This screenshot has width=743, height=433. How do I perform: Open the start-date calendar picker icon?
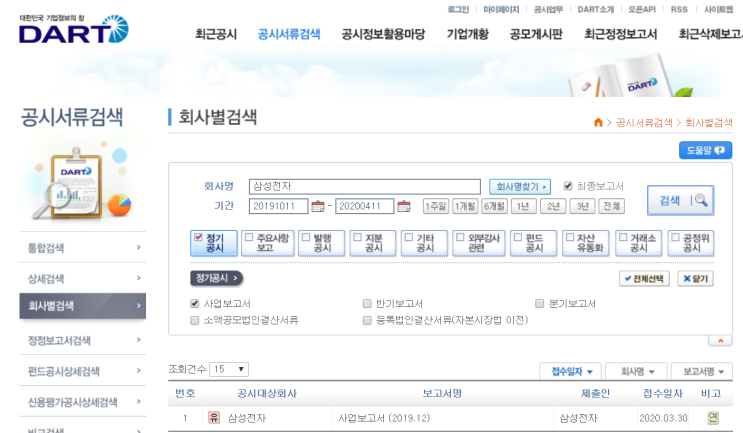tap(317, 206)
